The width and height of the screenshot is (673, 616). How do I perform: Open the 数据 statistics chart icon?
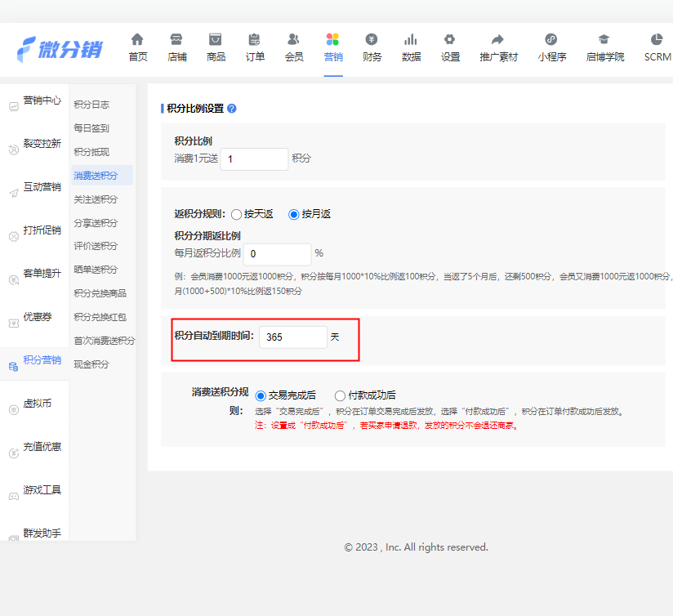coord(411,39)
